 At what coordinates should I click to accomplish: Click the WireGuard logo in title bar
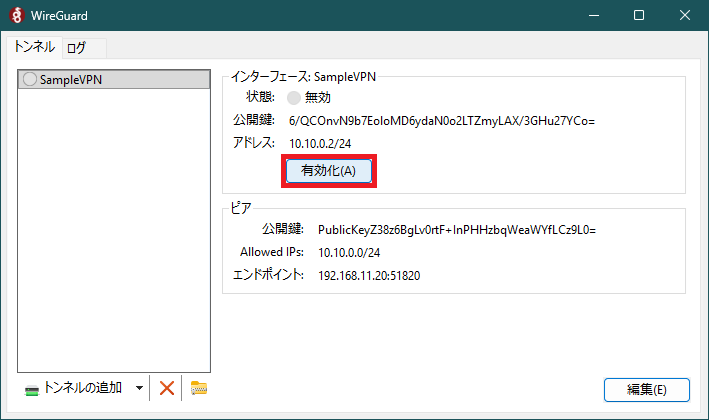tap(14, 15)
